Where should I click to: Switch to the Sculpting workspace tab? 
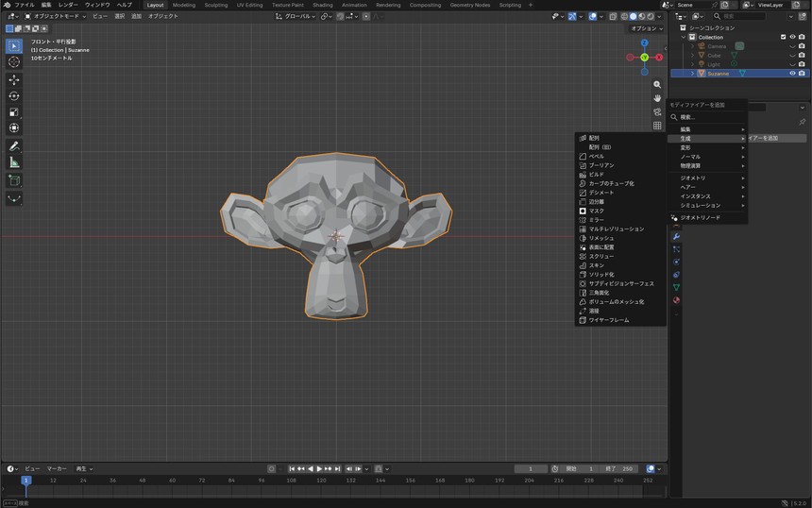[x=216, y=5]
